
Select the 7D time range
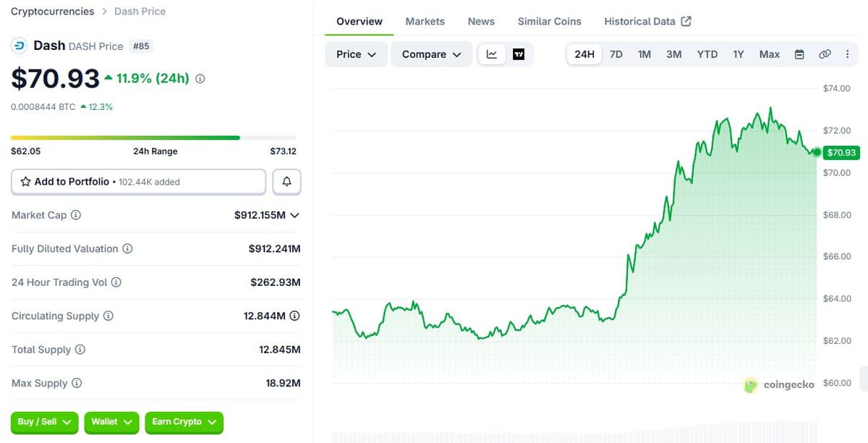click(x=616, y=54)
